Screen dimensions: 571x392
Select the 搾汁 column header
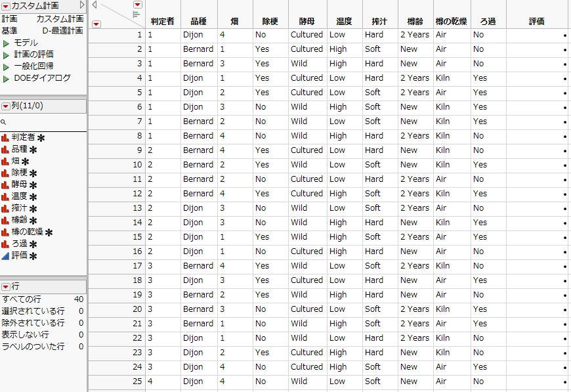(x=379, y=22)
